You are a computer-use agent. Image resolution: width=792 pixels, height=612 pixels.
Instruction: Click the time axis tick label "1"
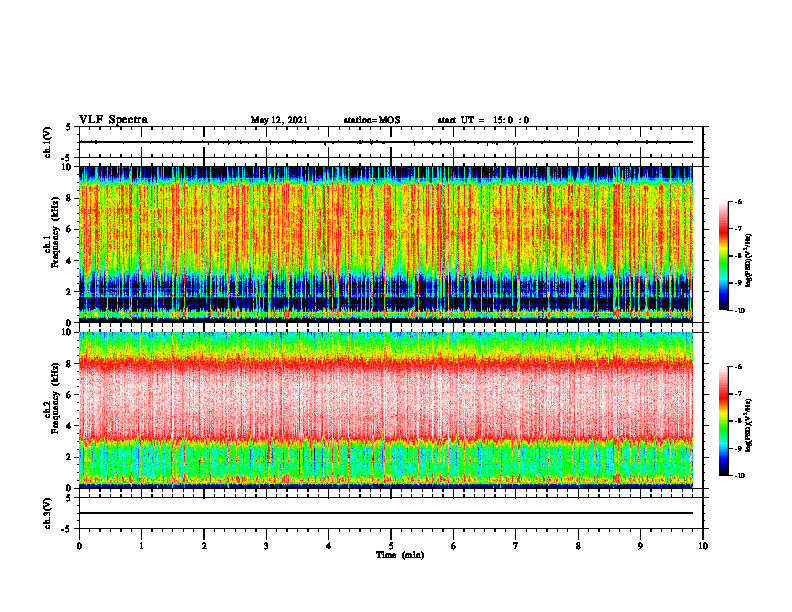141,546
